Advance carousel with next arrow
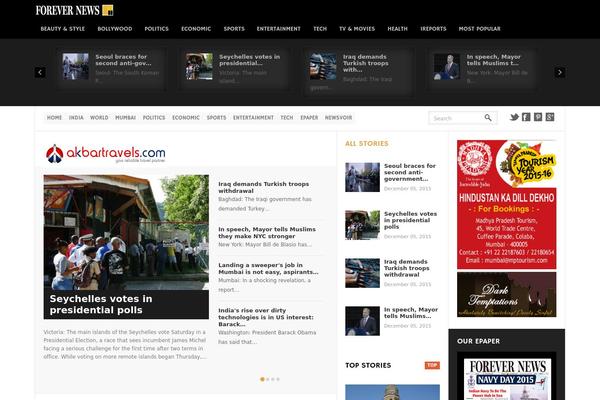Image resolution: width=600 pixels, height=400 pixels. (560, 72)
